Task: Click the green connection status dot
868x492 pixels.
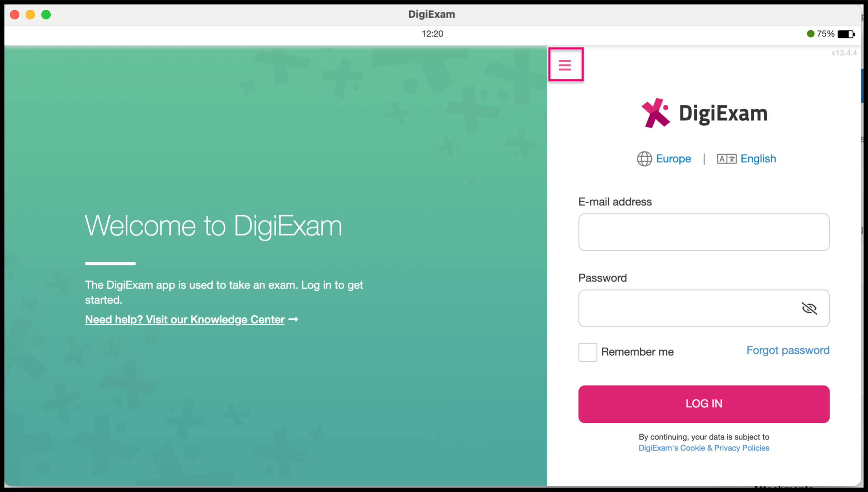Action: click(x=810, y=34)
